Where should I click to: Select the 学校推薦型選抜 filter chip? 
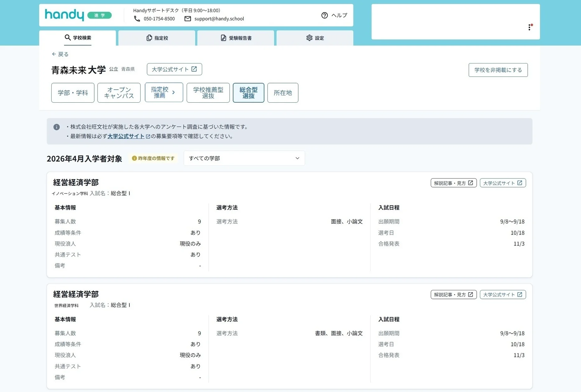208,92
